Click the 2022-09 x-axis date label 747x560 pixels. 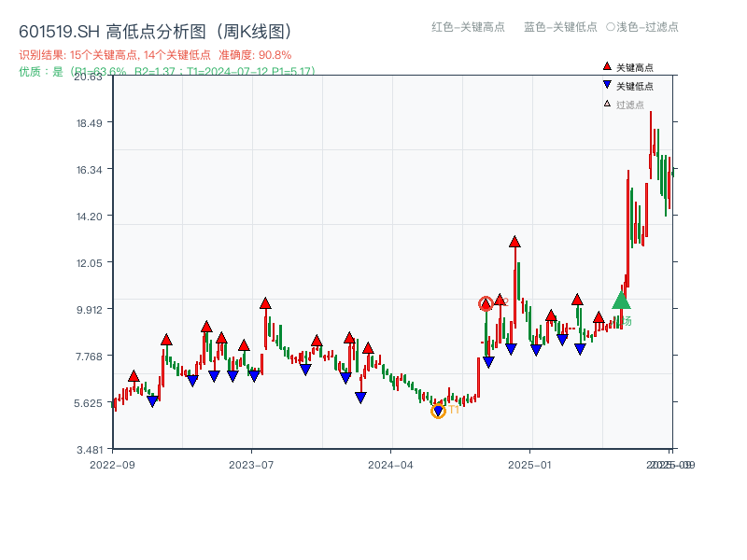(x=110, y=465)
